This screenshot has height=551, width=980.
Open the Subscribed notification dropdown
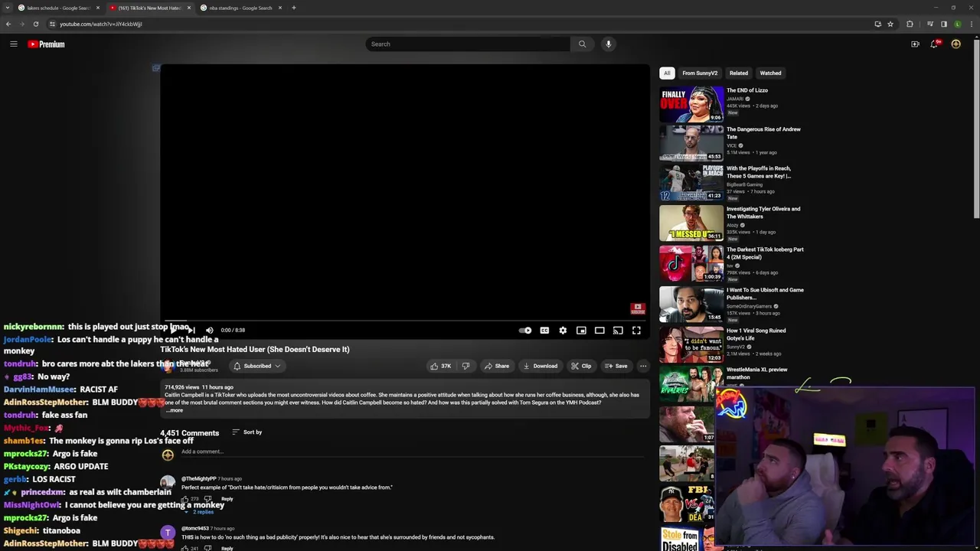pos(257,367)
